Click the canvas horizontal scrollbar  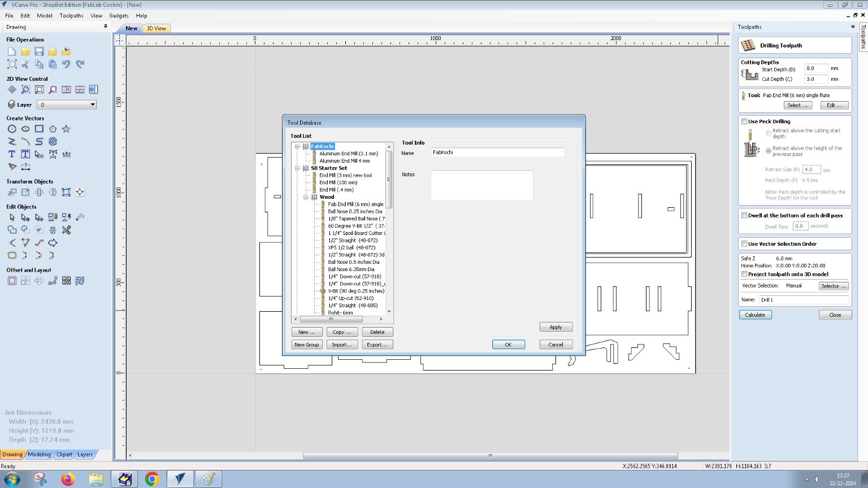coord(490,455)
